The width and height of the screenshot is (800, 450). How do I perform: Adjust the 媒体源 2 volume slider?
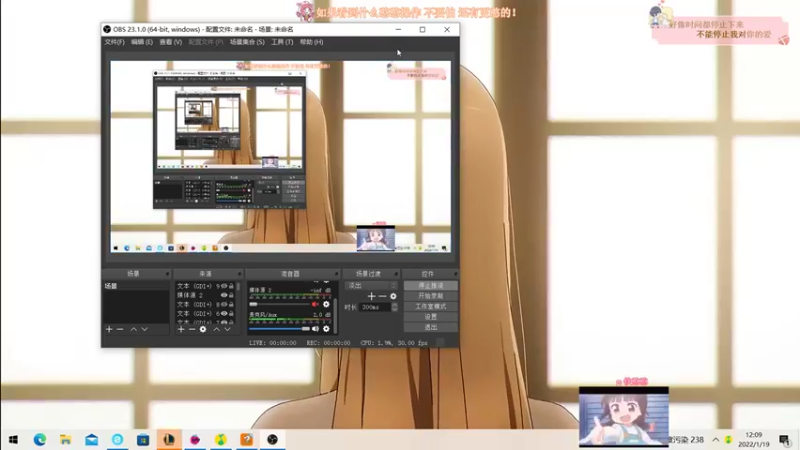(279, 304)
